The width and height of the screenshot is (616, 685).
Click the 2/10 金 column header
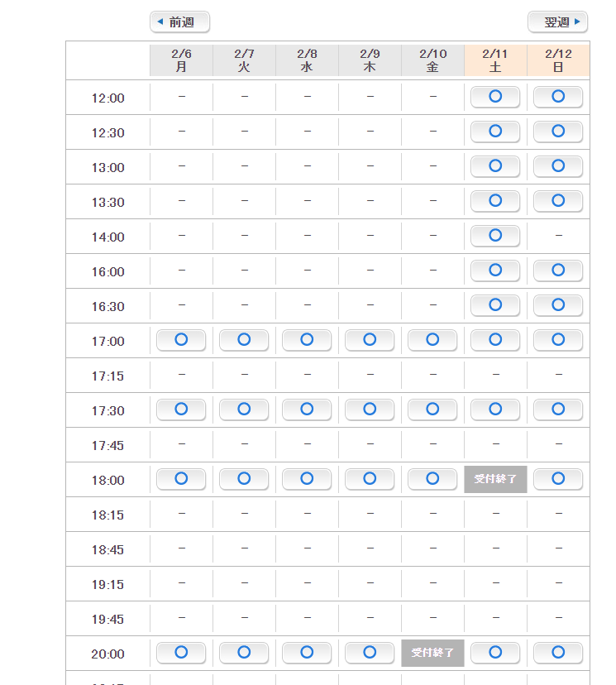[x=432, y=60]
